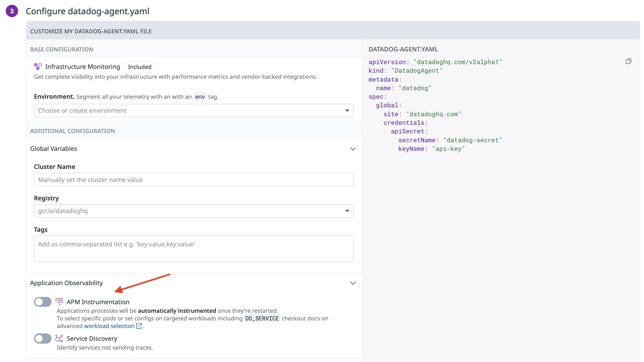Open the workload selection docs link
Image resolution: width=644 pixels, height=362 pixels.
(109, 326)
